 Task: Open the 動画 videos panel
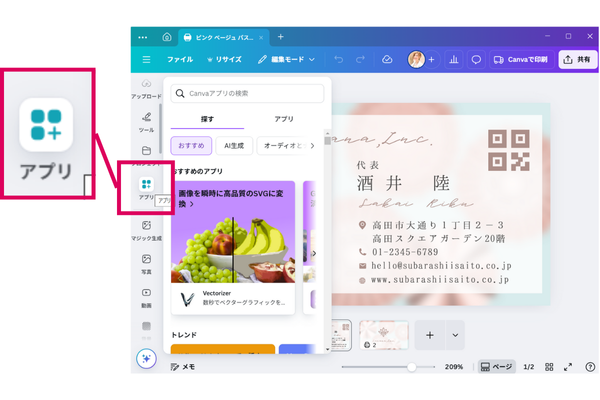pos(146,298)
